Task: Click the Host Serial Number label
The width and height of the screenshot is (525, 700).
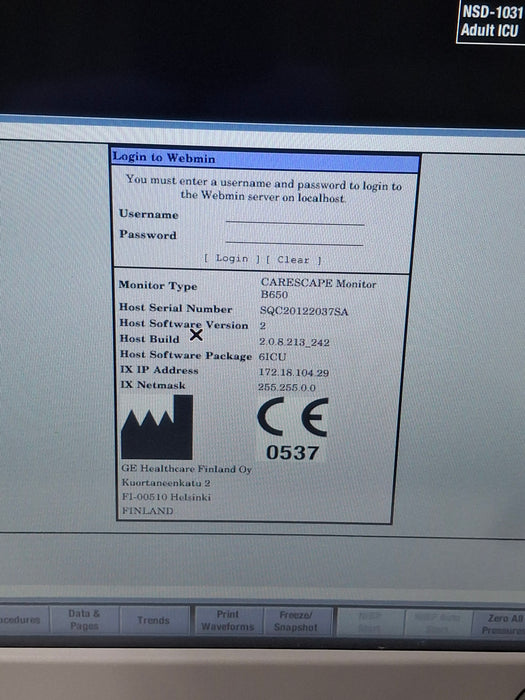Action: point(175,308)
